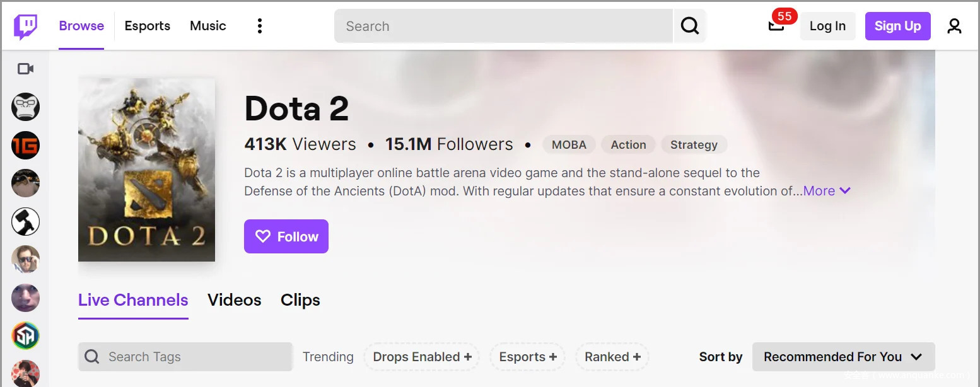
Task: Switch to the Clips tab
Action: tap(300, 300)
